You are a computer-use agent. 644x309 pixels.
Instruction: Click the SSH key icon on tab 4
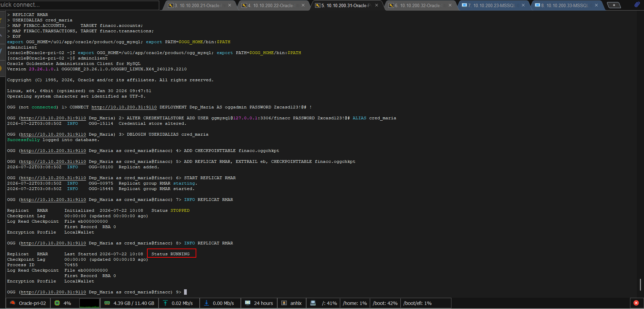click(x=244, y=5)
